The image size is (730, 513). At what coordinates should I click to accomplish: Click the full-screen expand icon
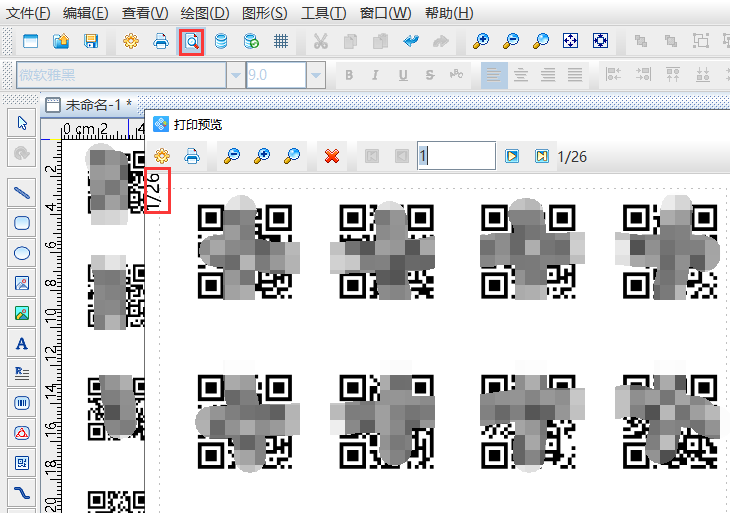coord(601,41)
